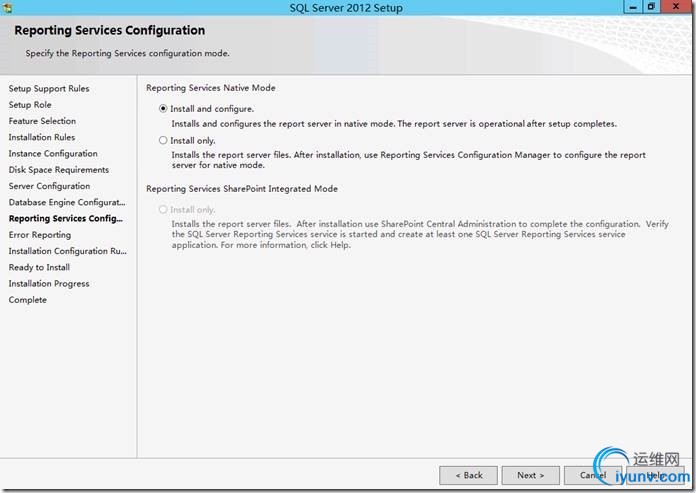Go to the Setup Support Rules step

tap(49, 88)
